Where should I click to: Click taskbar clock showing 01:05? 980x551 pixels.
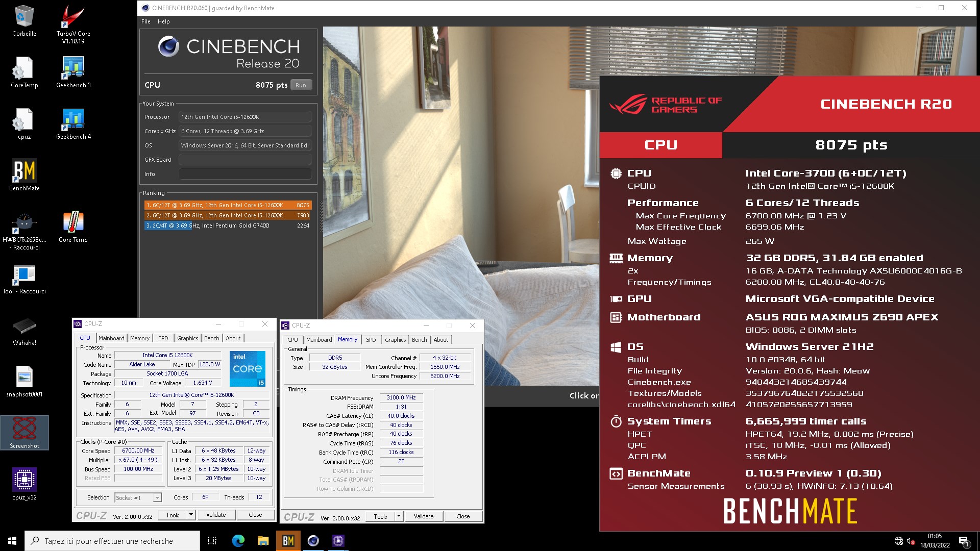coord(935,541)
